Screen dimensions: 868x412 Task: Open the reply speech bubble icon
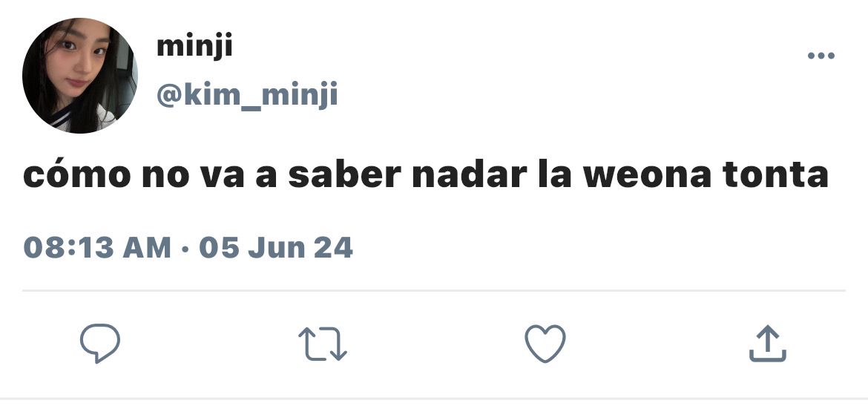[x=99, y=343]
